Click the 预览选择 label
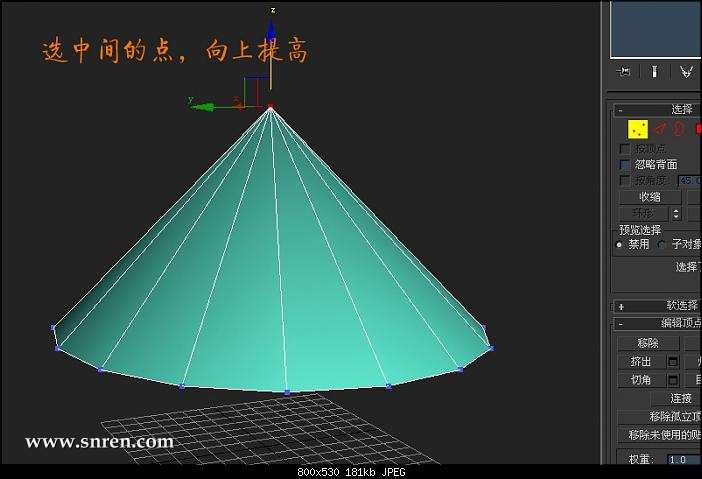Viewport: 702px width, 479px height. pos(640,230)
